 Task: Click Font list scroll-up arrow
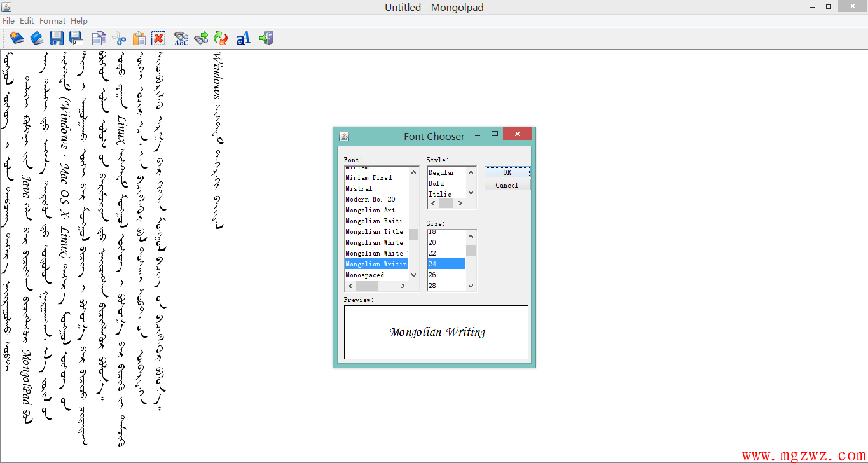click(414, 172)
